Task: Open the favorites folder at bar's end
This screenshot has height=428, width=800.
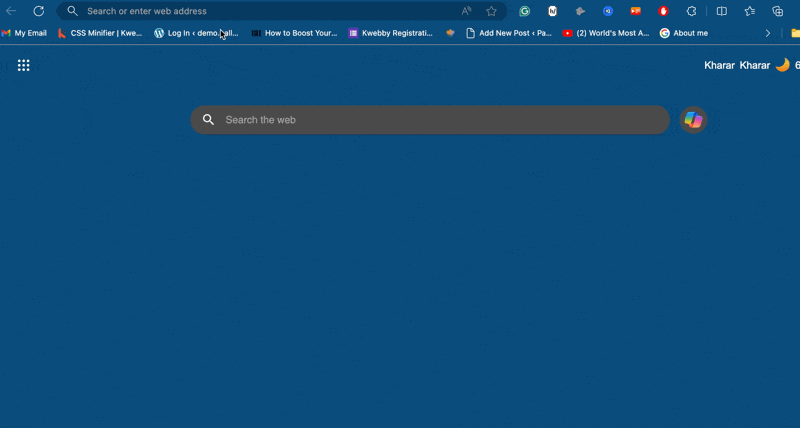Action: pos(794,33)
